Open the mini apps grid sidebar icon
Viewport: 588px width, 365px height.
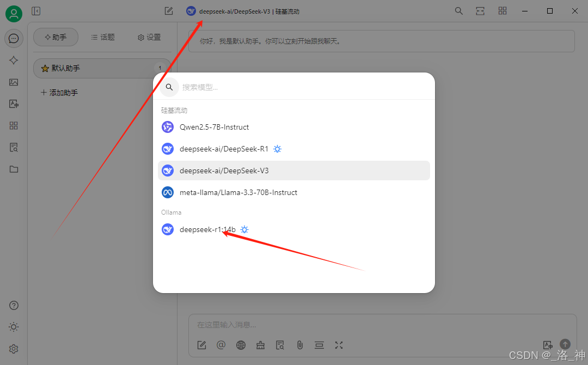14,126
